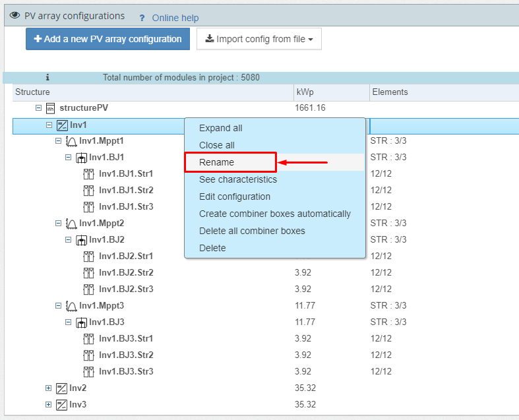Screen dimensions: 519x420
Task: Collapse the structurePV root node
Action: coord(38,108)
